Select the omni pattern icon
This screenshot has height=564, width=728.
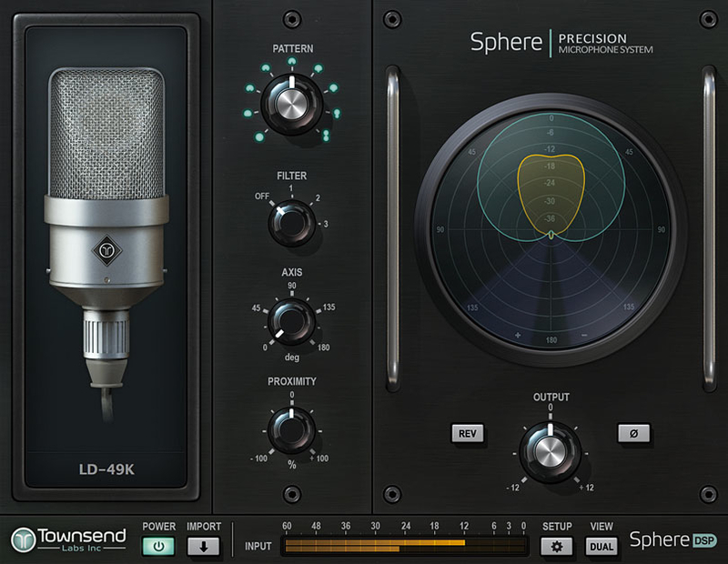(x=259, y=136)
